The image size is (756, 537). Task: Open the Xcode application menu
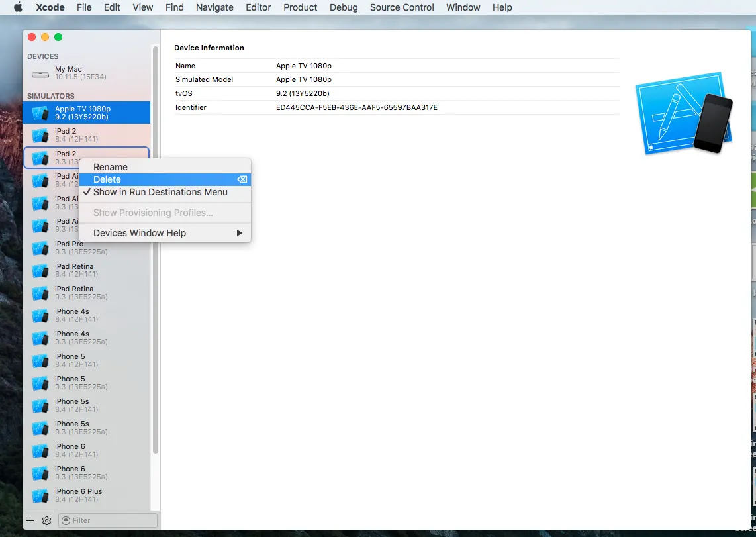click(50, 7)
